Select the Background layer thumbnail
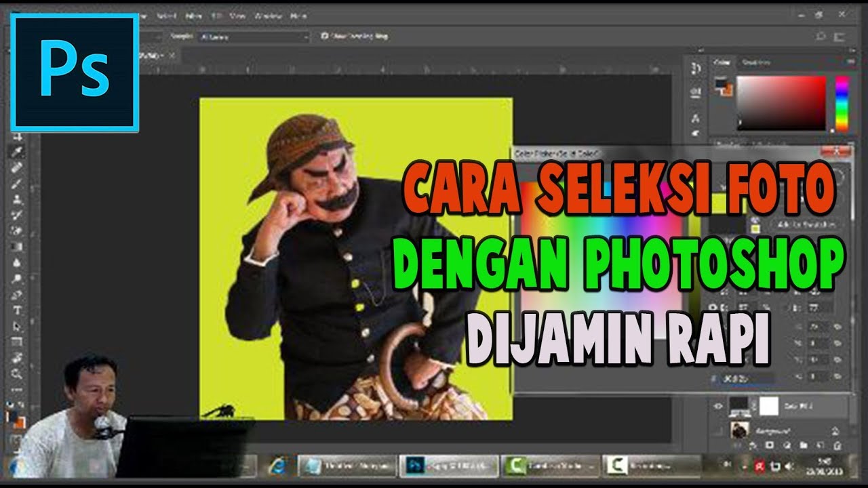868x488 pixels. pyautogui.click(x=739, y=429)
